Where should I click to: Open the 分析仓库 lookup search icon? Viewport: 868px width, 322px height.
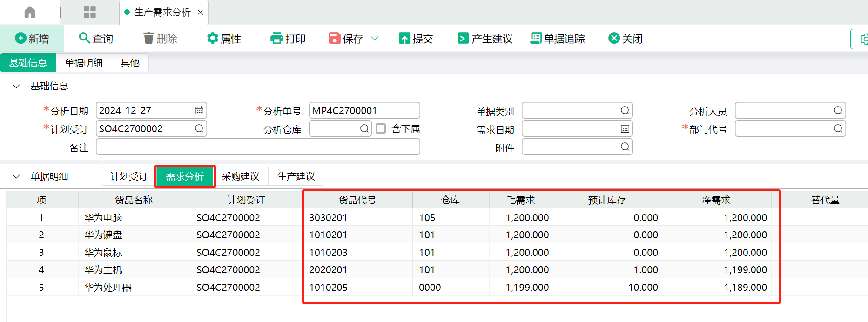[364, 128]
